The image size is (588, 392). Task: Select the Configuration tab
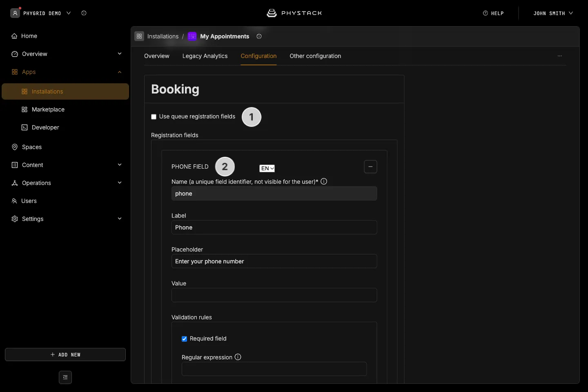(258, 56)
